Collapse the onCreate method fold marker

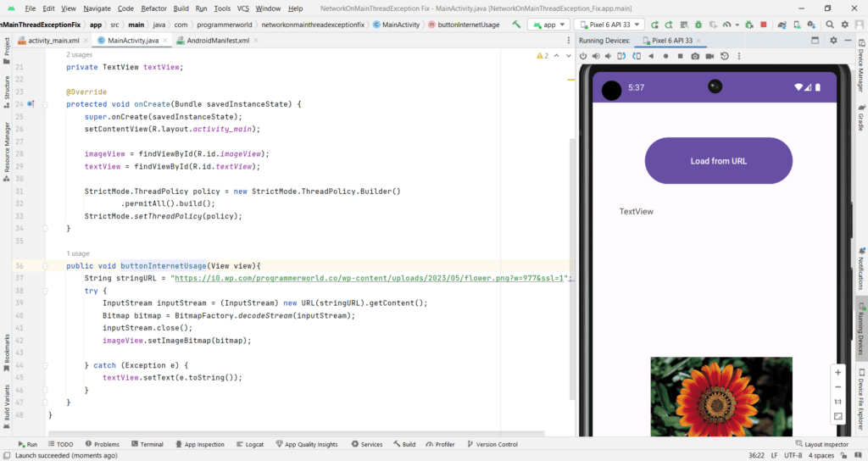pyautogui.click(x=46, y=104)
